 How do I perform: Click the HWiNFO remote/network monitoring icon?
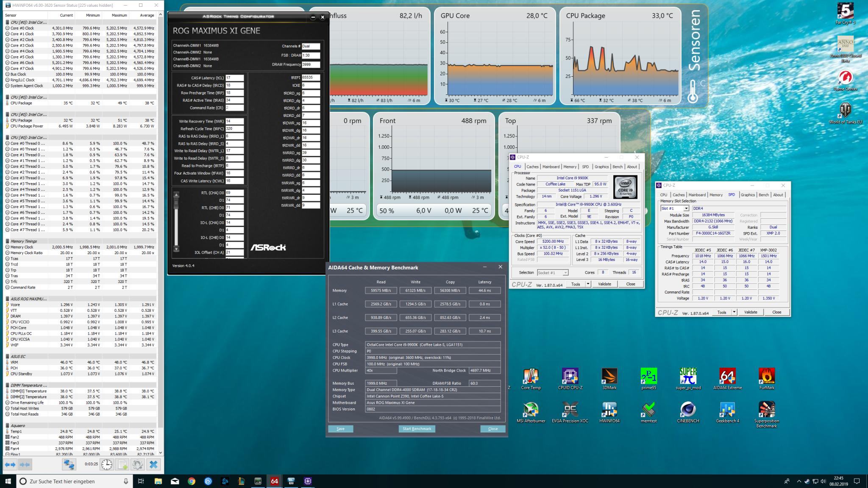(69, 465)
